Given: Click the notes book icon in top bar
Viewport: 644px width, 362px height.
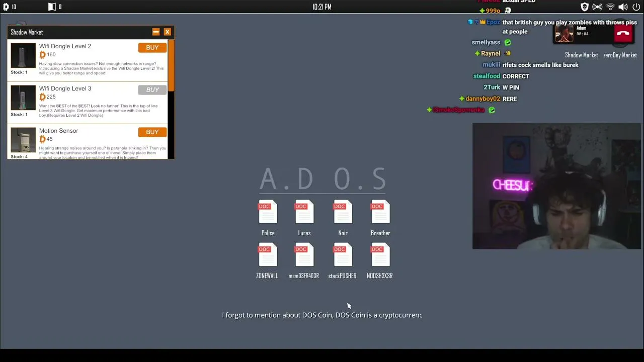Looking at the screenshot, I should click(52, 7).
